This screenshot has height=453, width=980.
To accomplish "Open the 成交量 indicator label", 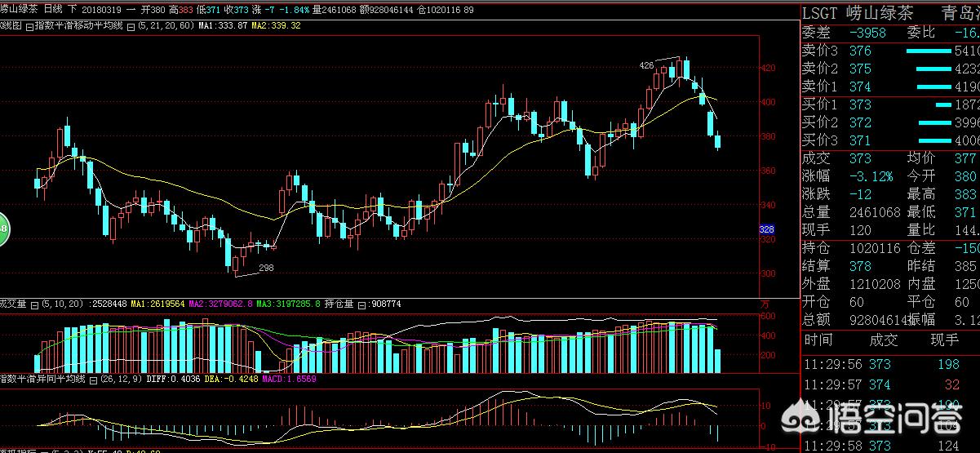I will pyautogui.click(x=14, y=304).
